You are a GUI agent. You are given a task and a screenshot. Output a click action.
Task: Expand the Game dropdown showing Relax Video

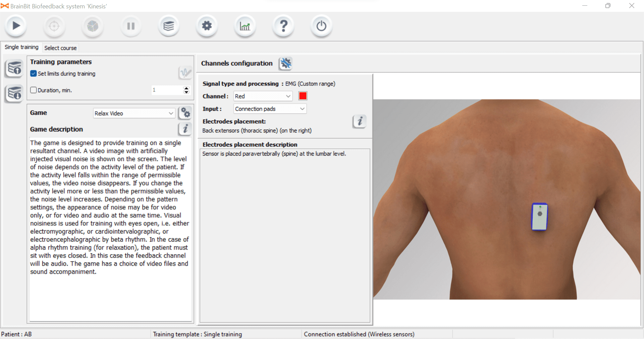(x=134, y=113)
